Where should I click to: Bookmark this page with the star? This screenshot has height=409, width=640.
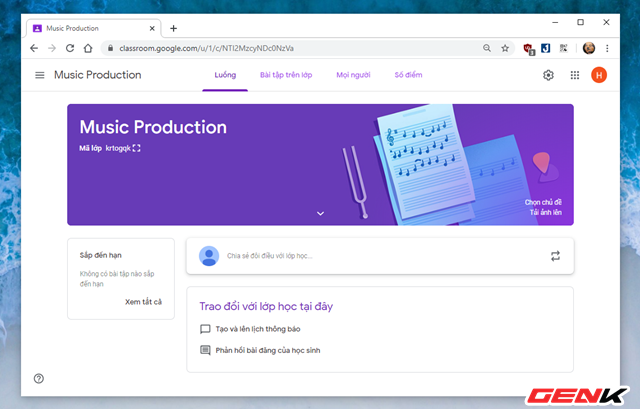point(505,48)
